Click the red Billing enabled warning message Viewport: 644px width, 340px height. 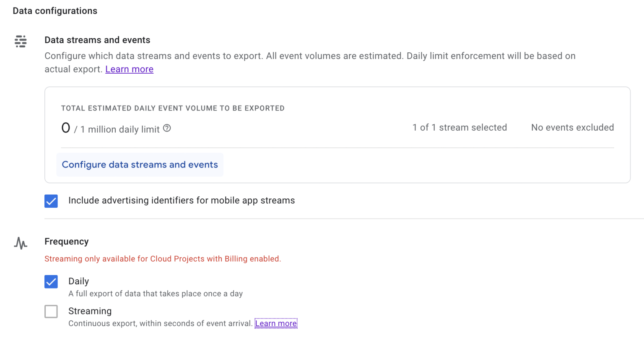(x=163, y=259)
